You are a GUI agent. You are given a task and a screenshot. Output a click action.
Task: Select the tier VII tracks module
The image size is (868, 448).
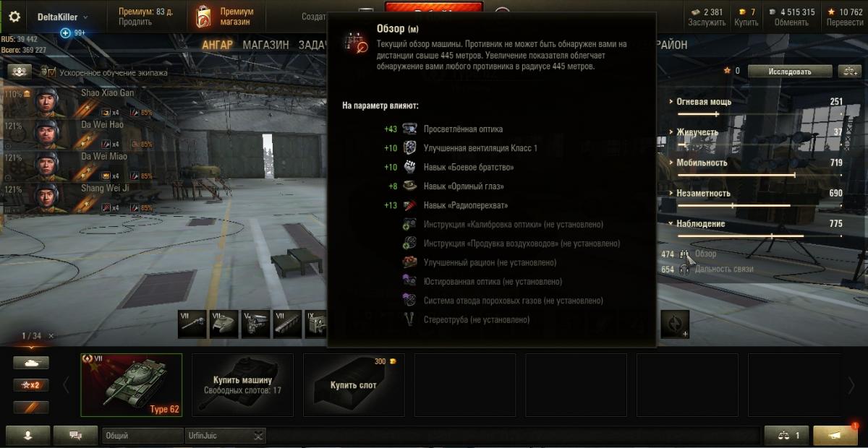(287, 324)
